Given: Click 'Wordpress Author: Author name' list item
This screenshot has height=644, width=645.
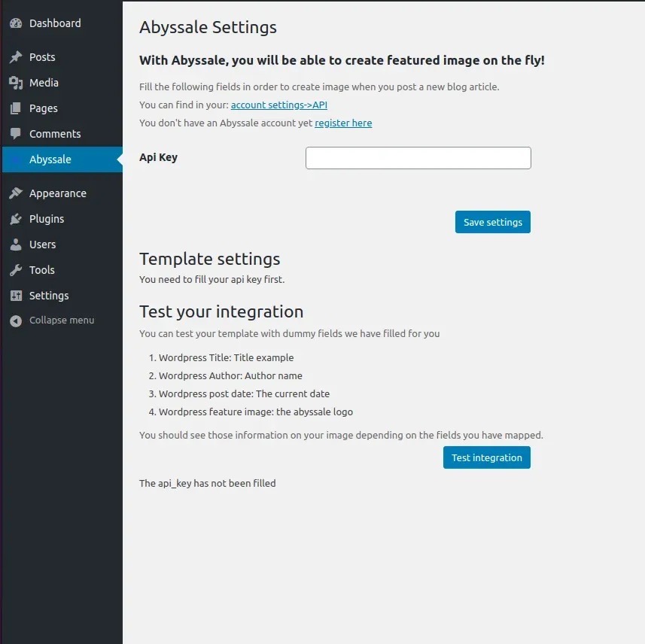Looking at the screenshot, I should [230, 376].
